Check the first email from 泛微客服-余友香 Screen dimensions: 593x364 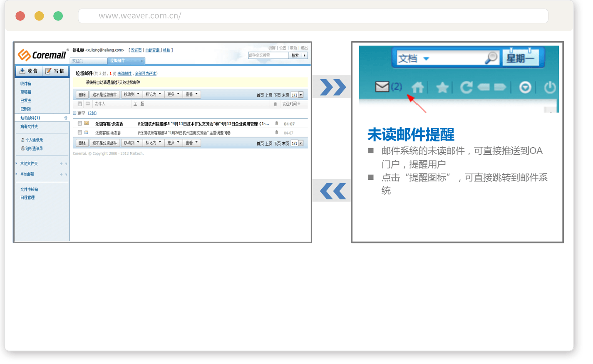coord(79,124)
